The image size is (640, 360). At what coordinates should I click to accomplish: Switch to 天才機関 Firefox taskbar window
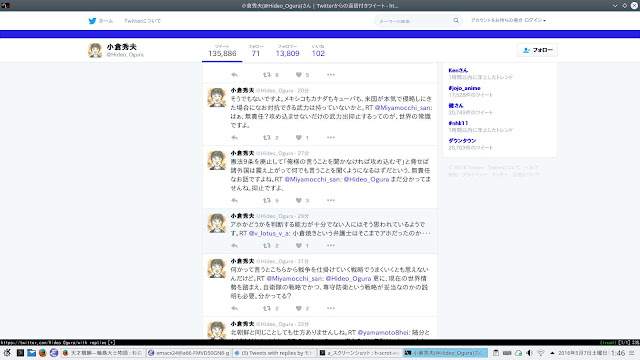tap(103, 353)
